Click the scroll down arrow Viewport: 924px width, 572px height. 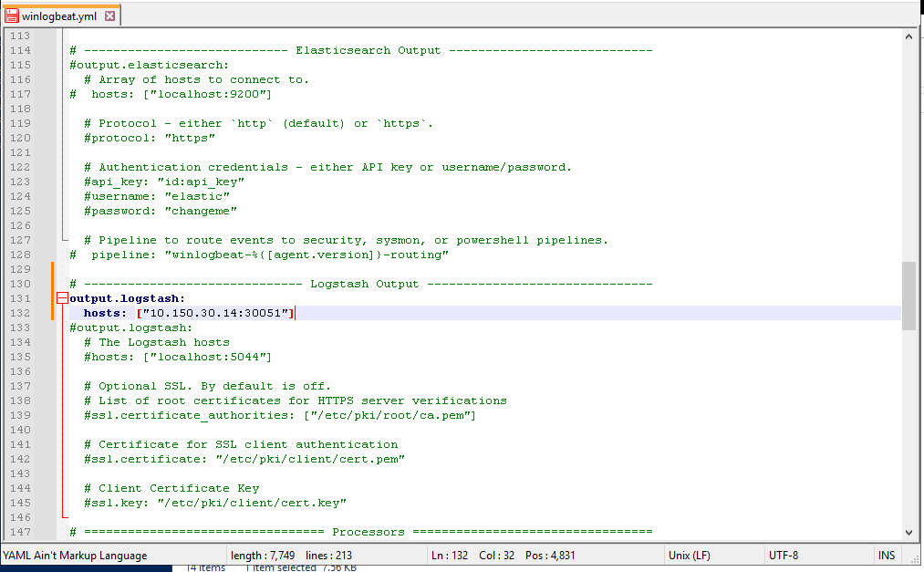[x=908, y=532]
